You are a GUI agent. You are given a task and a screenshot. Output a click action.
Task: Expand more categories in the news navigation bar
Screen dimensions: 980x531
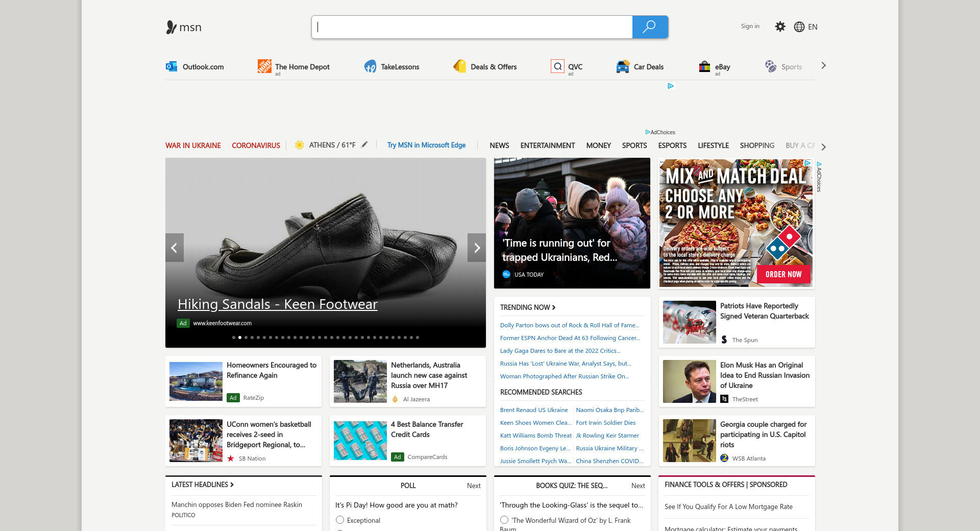[823, 147]
